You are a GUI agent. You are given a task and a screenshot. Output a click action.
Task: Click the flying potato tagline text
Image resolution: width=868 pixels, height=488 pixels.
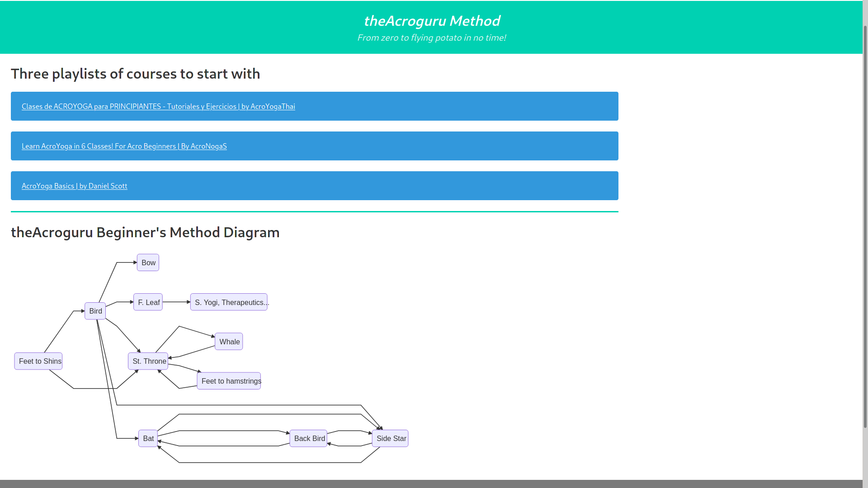pyautogui.click(x=432, y=38)
